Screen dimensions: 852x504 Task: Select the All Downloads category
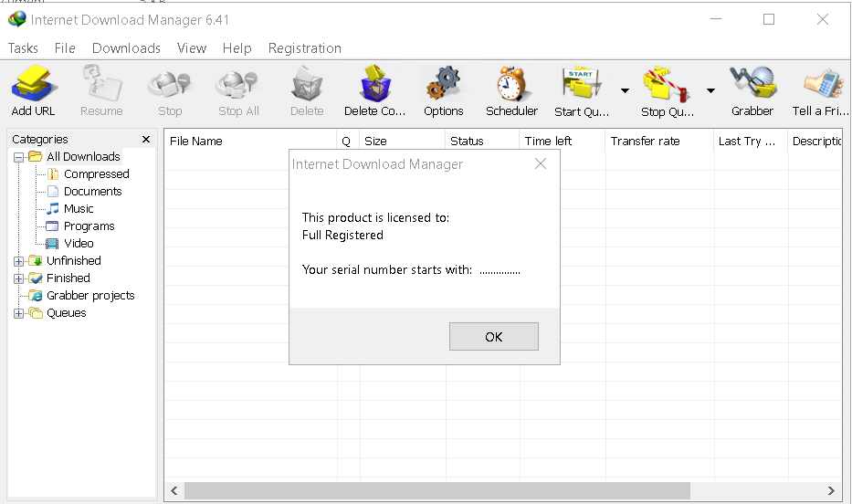[83, 156]
